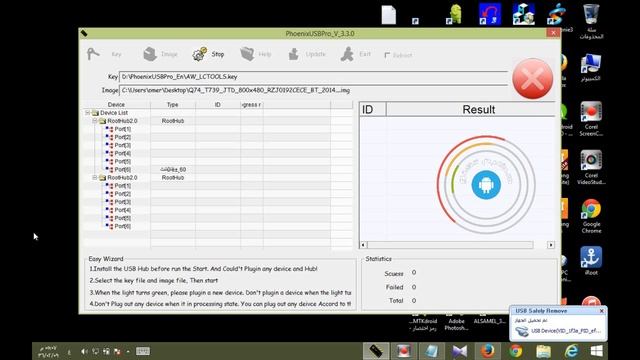Open Chrome from the taskbar
The height and width of the screenshot is (360, 640).
pyautogui.click(x=516, y=351)
